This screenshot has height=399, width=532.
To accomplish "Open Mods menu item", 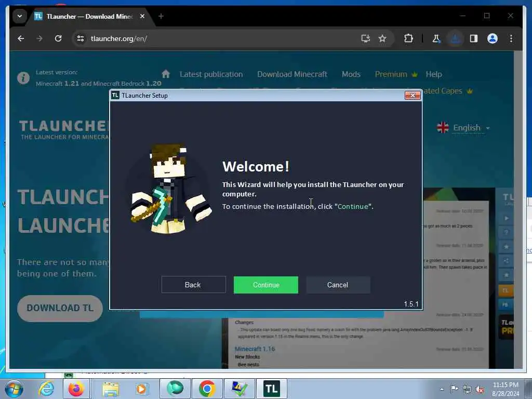I will pyautogui.click(x=351, y=74).
